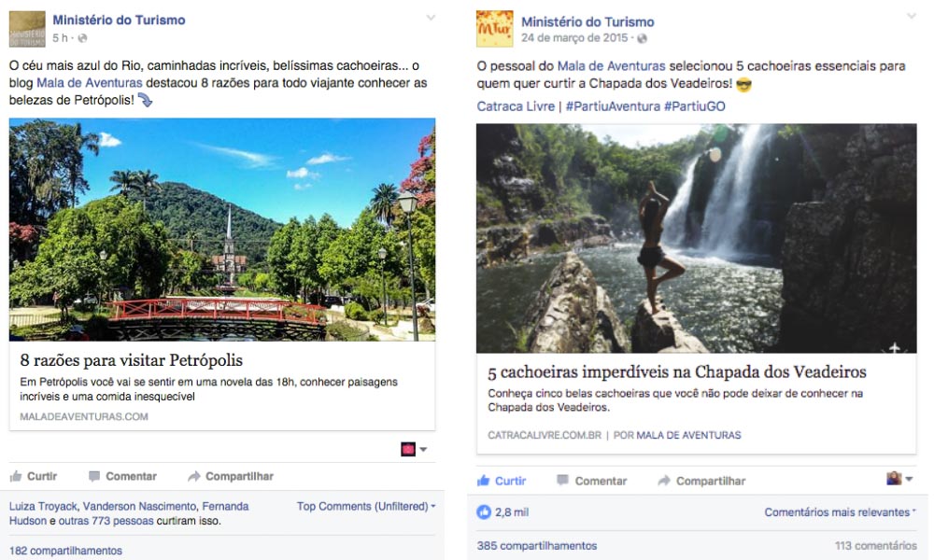Click the blue like reaction icon beside 2,8 mil

pos(484,511)
